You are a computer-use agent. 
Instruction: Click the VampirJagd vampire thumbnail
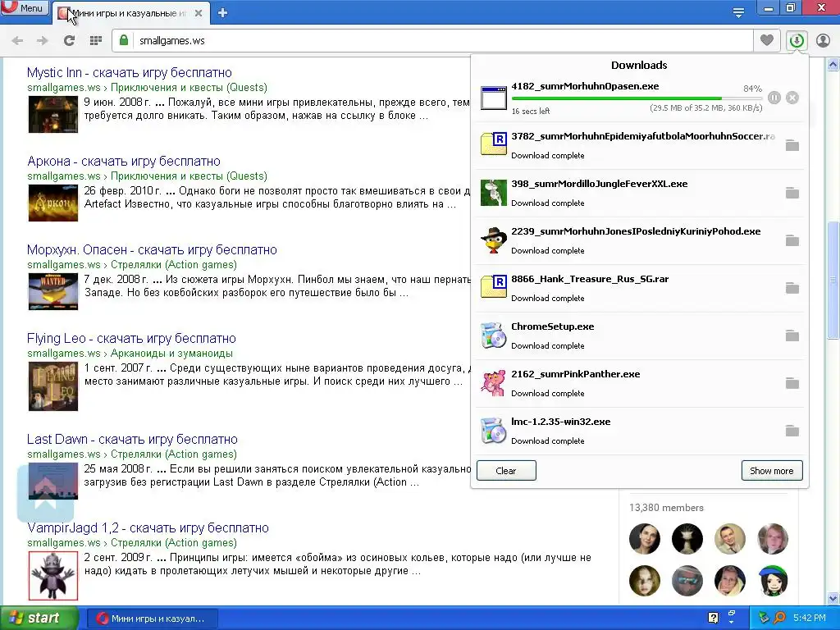click(53, 576)
